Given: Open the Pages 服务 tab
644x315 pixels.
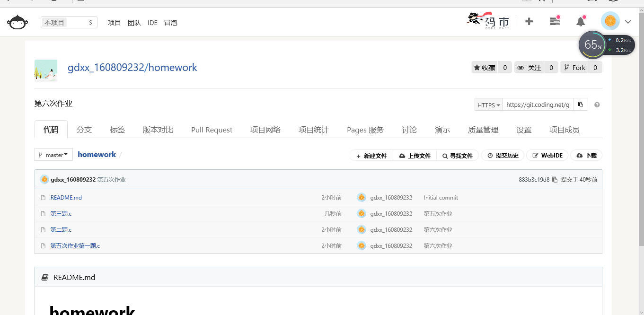Looking at the screenshot, I should 365,130.
